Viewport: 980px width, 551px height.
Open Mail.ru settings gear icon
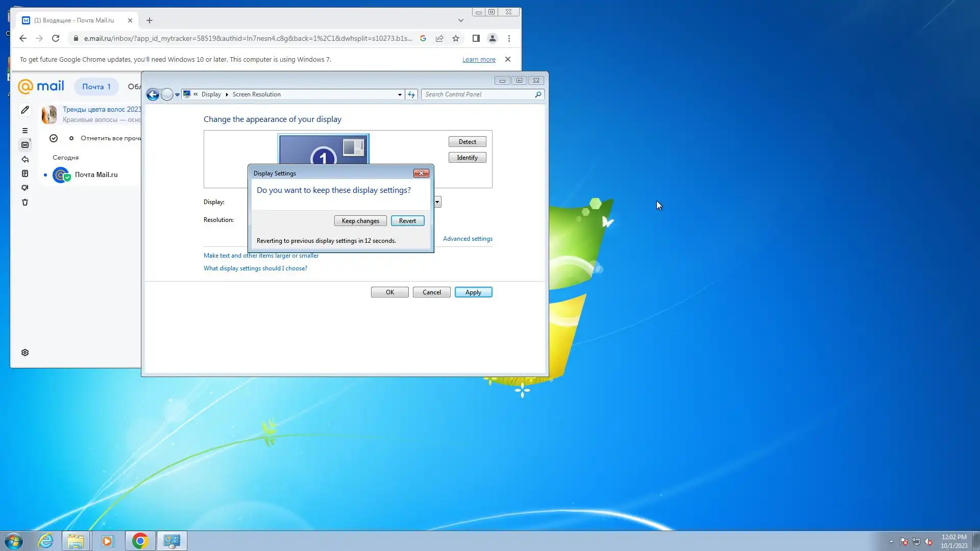click(24, 353)
